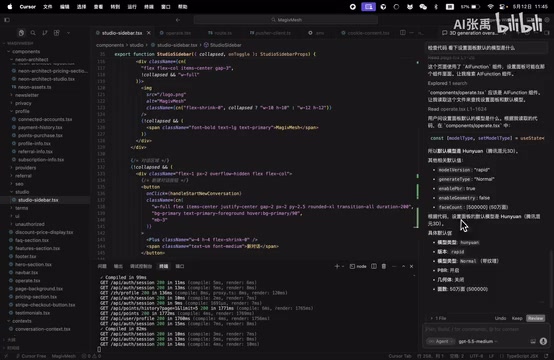Click TypeScript JSX language mode status

[x=522, y=356]
